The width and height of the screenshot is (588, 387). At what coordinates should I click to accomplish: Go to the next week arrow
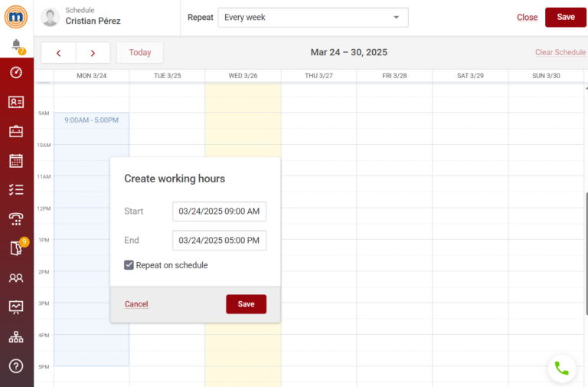tap(93, 53)
